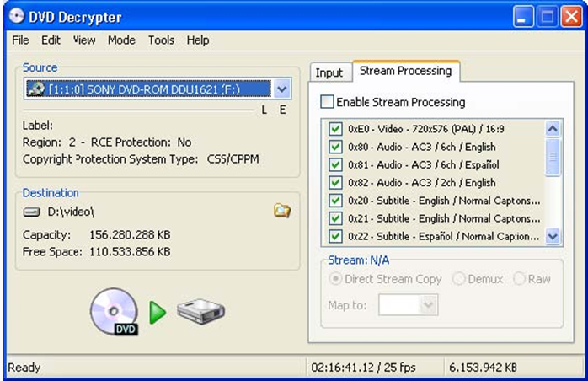Click the DVD drive icon in the source combo box
This screenshot has width=588, height=381.
tap(36, 89)
